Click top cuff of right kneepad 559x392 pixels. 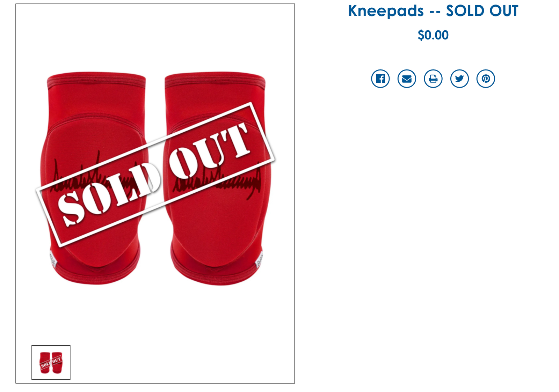215,80
